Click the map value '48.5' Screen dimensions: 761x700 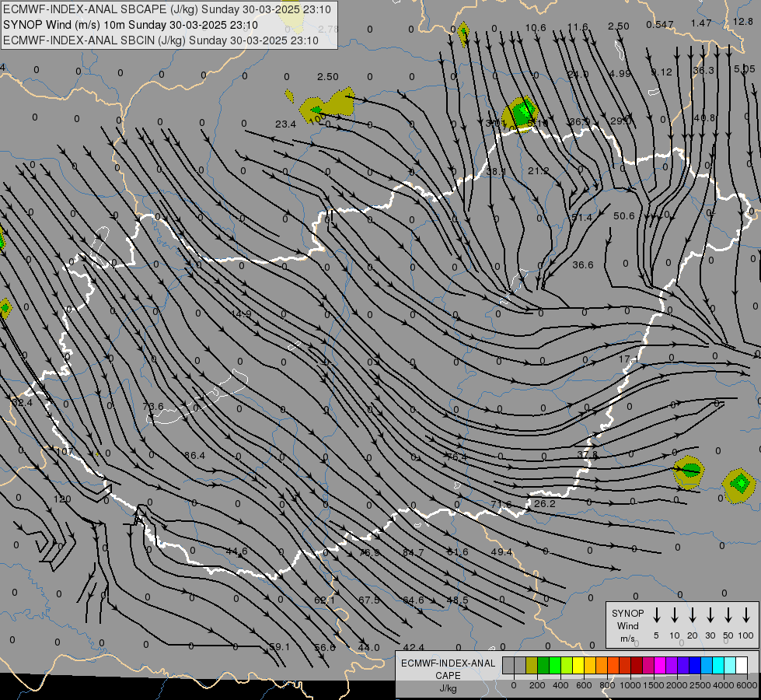[457, 600]
